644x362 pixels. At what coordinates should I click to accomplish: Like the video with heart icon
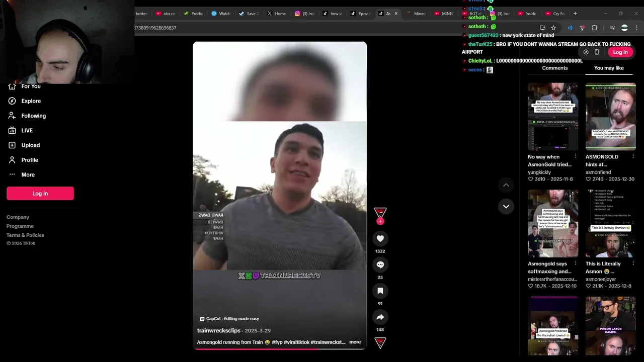[x=380, y=238]
